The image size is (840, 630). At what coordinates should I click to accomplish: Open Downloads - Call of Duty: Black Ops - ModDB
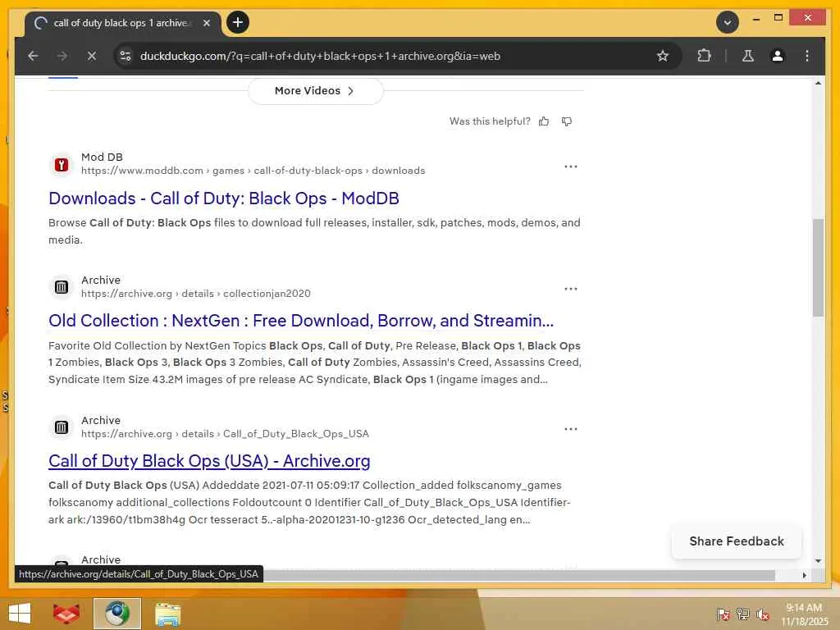pyautogui.click(x=224, y=199)
